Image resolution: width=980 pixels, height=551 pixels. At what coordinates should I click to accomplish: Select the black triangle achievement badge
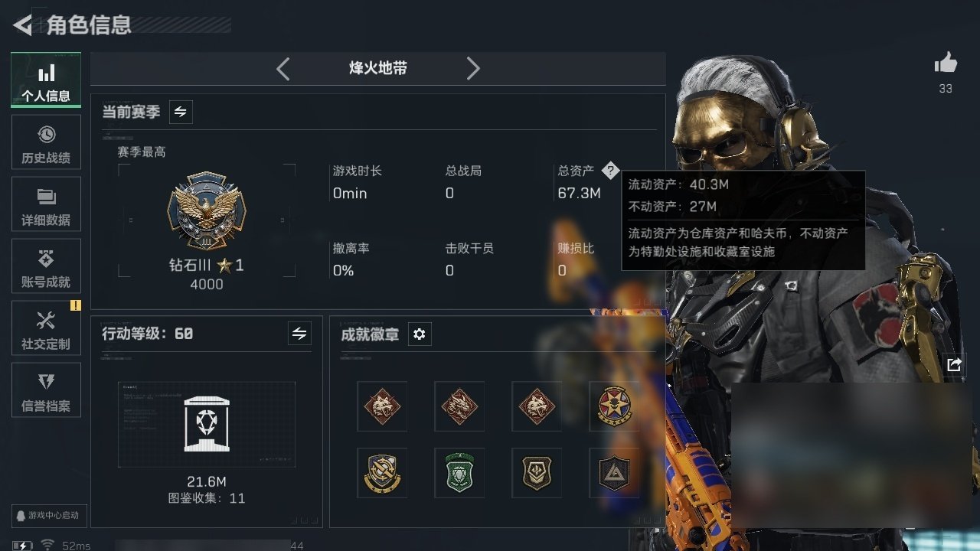tap(614, 473)
